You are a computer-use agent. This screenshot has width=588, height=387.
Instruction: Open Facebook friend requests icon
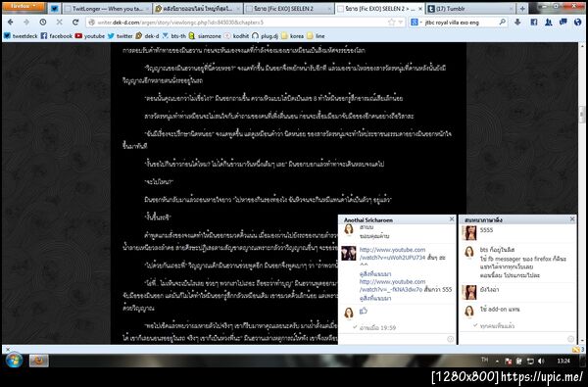548,23
